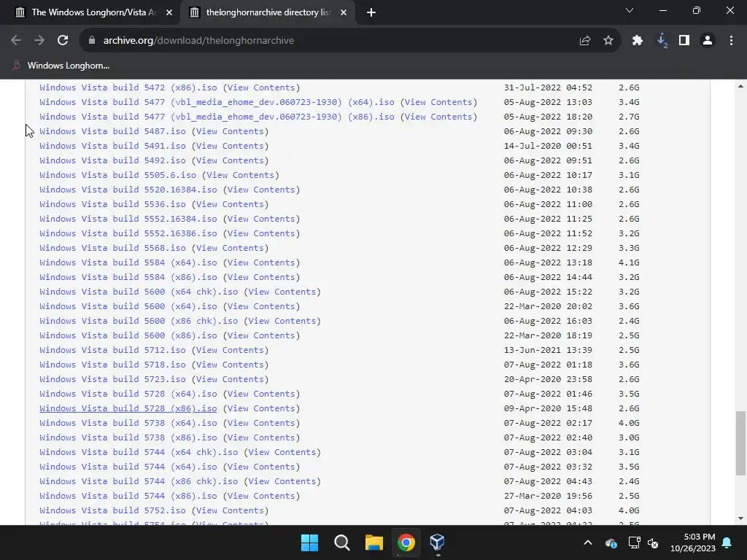Open Windows Vista build 5505.6.iso link
This screenshot has width=747, height=560.
[117, 175]
